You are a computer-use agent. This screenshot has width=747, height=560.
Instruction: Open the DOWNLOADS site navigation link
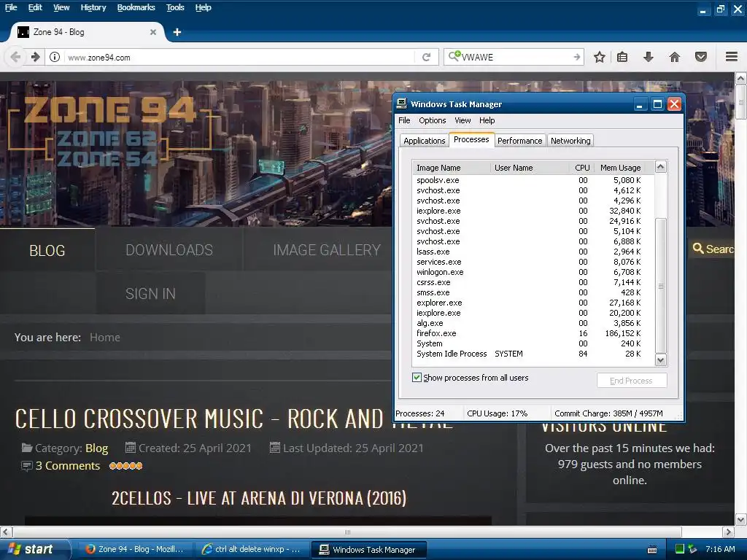(169, 250)
